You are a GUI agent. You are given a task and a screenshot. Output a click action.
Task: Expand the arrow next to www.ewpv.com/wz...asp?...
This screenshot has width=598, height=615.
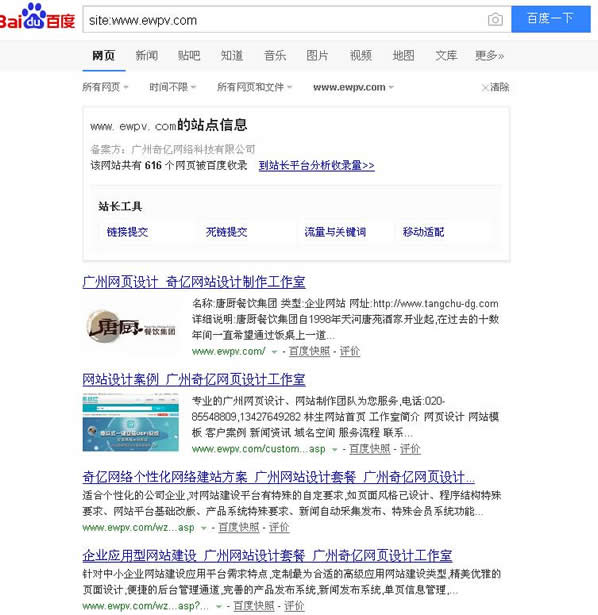[219, 606]
